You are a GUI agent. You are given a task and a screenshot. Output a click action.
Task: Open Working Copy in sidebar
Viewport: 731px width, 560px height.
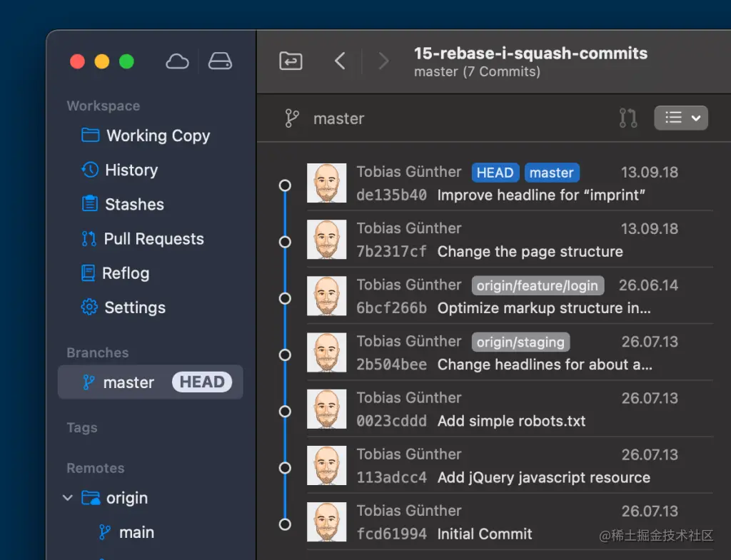150,136
